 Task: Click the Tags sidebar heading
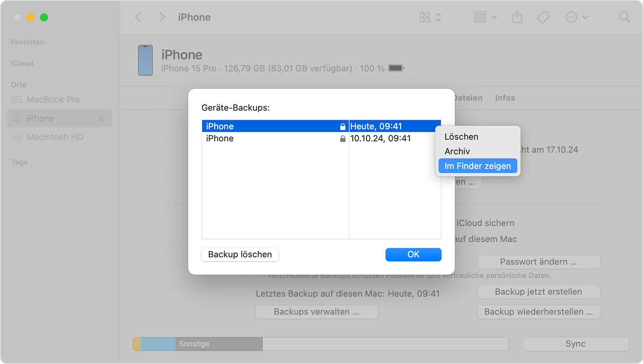click(19, 162)
